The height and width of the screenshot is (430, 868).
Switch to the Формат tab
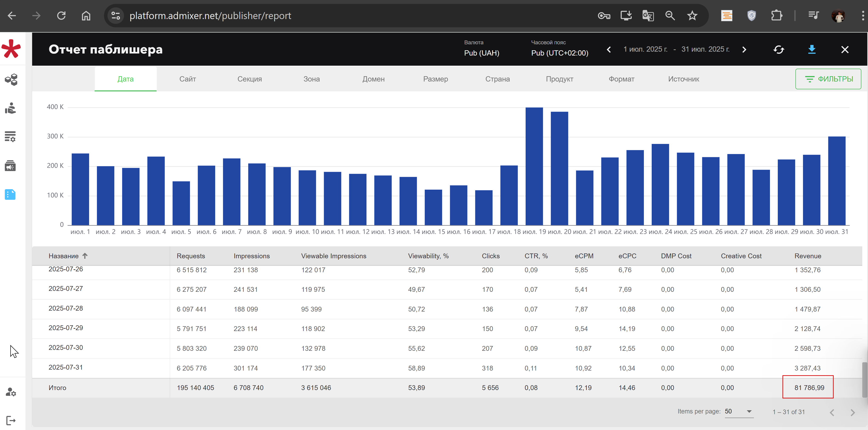621,79
